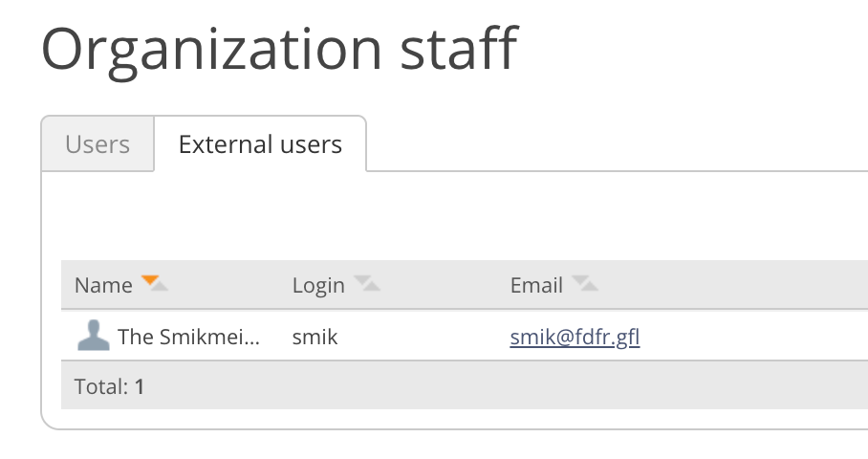
Task: Click the Email column header label
Action: [x=536, y=285]
